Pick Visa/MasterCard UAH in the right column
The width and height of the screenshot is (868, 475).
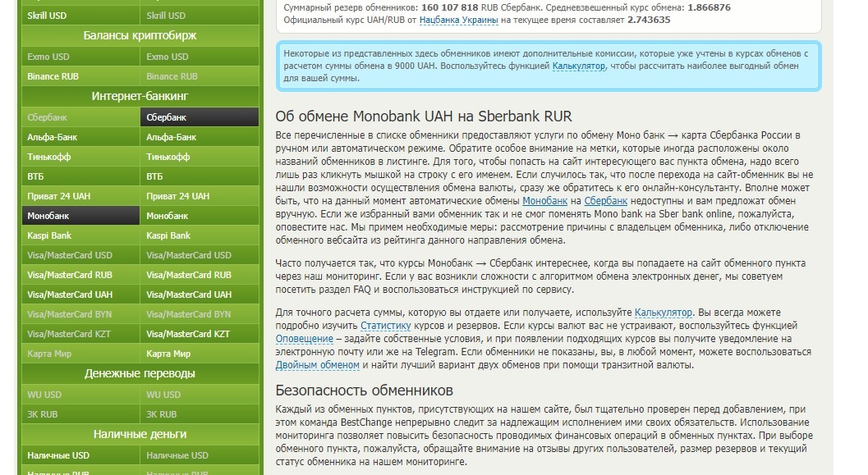click(200, 295)
